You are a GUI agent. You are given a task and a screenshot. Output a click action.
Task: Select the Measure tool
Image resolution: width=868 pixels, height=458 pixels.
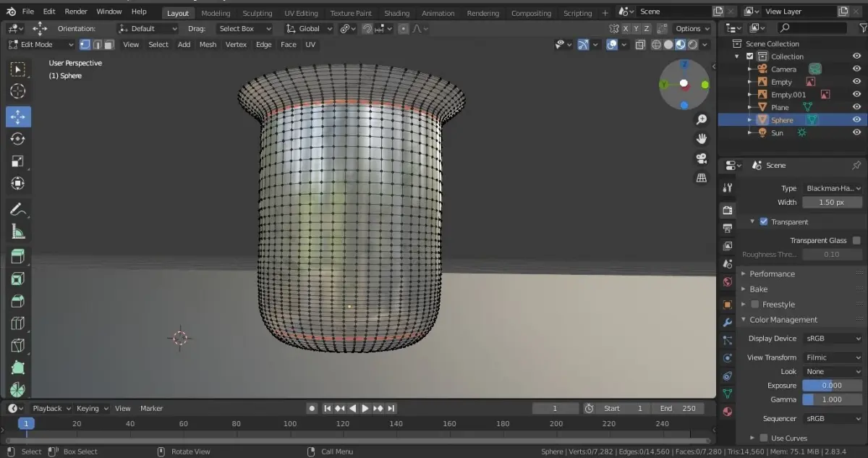coord(18,232)
